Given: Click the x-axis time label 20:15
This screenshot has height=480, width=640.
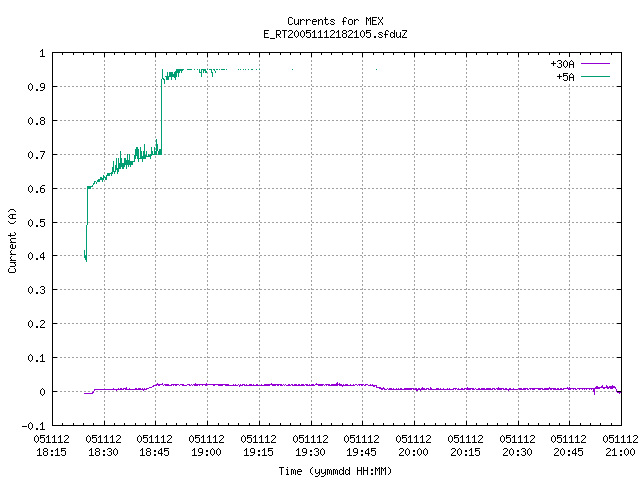Looking at the screenshot, I should [465, 452].
